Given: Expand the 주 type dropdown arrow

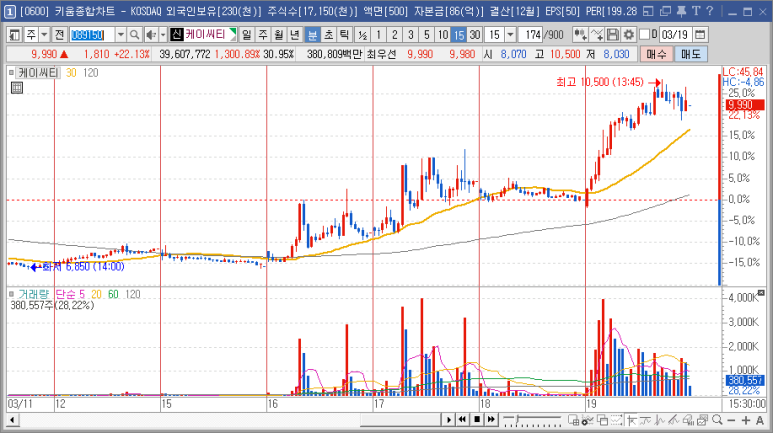Looking at the screenshot, I should coord(44,35).
